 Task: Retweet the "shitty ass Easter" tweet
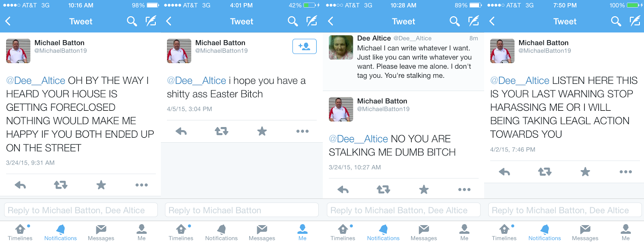click(x=221, y=131)
